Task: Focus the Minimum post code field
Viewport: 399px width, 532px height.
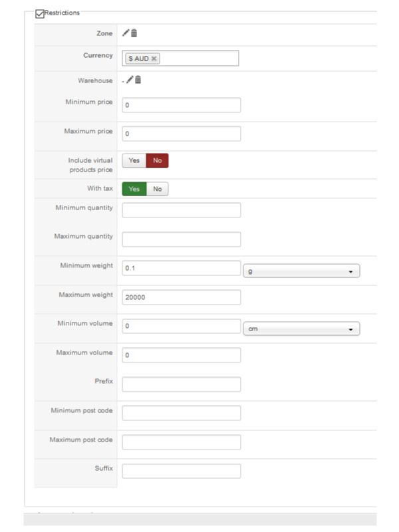Action: [181, 413]
